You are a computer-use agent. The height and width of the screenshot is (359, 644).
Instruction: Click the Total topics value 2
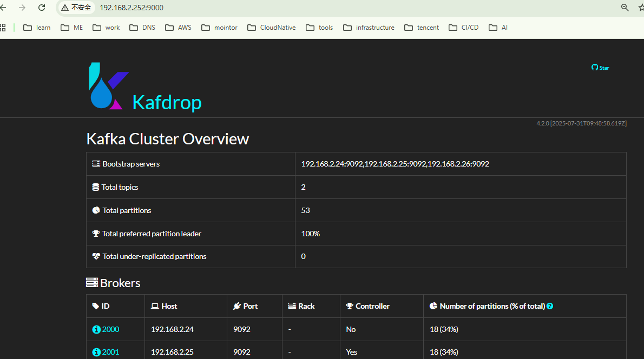pyautogui.click(x=304, y=187)
